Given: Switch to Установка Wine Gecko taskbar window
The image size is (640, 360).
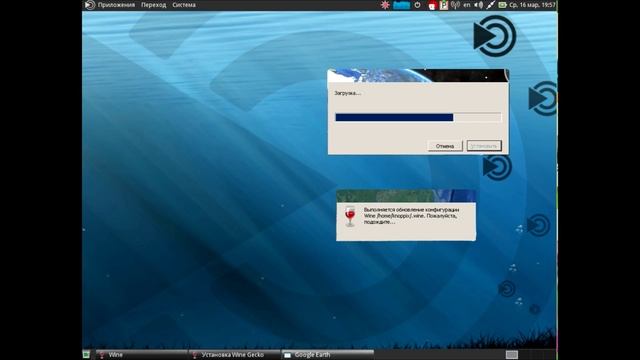Looking at the screenshot, I should 234,355.
